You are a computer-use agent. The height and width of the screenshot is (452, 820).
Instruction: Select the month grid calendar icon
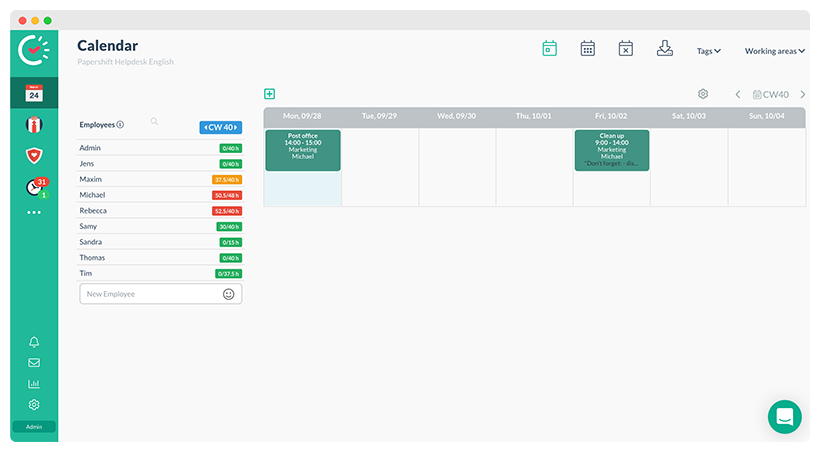[588, 48]
